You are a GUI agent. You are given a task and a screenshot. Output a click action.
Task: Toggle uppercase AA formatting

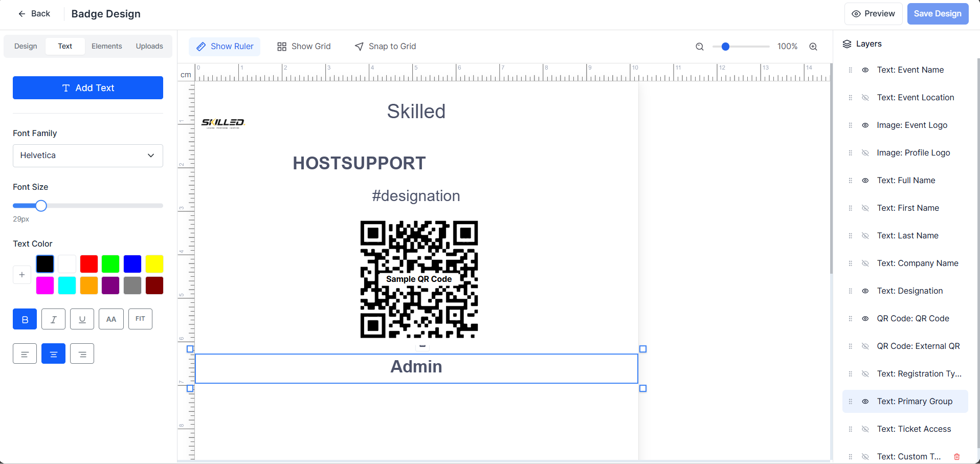[x=111, y=319]
